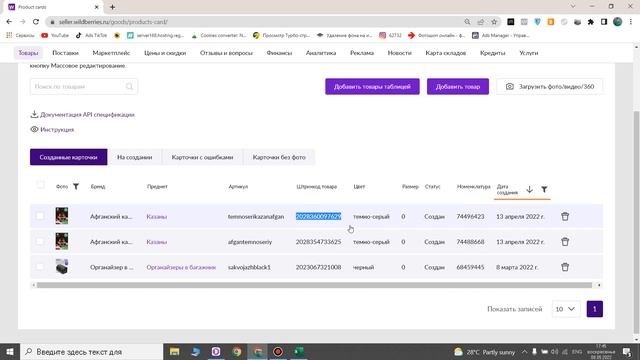The height and width of the screenshot is (360, 640).
Task: Open a new browser tab
Action: click(112, 7)
